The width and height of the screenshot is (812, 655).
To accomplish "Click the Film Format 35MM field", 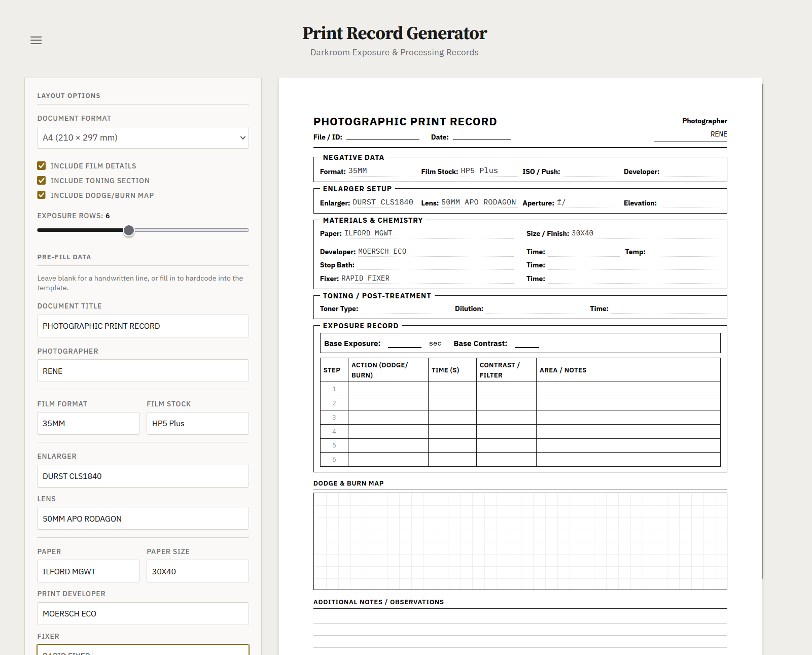I will click(88, 424).
